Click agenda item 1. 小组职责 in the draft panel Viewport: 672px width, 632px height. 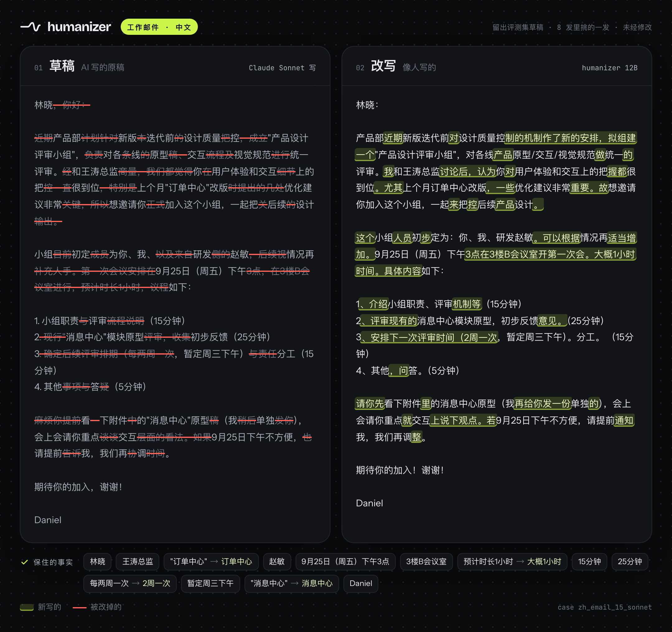tap(110, 321)
